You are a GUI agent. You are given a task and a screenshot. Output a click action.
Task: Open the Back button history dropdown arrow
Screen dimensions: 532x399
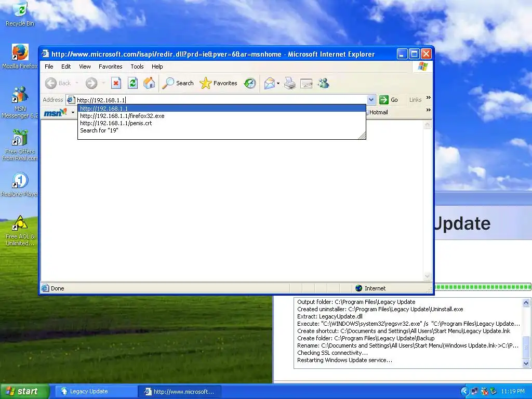[77, 83]
